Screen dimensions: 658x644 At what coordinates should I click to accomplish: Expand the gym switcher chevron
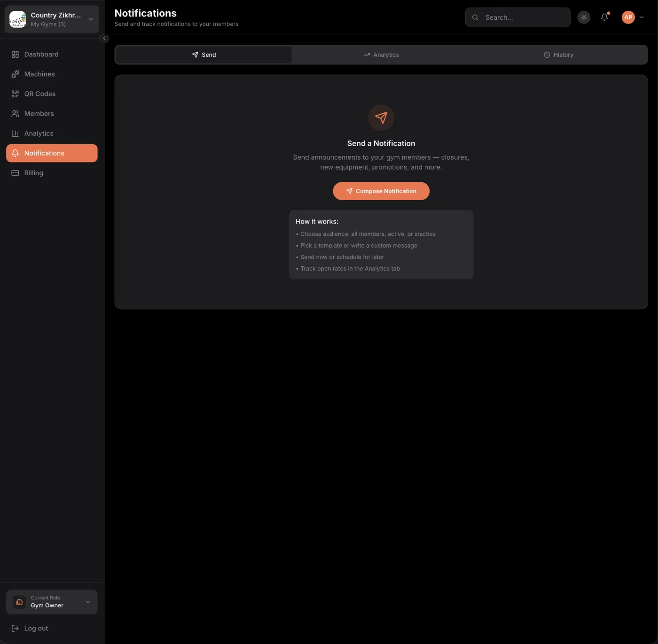click(x=91, y=20)
